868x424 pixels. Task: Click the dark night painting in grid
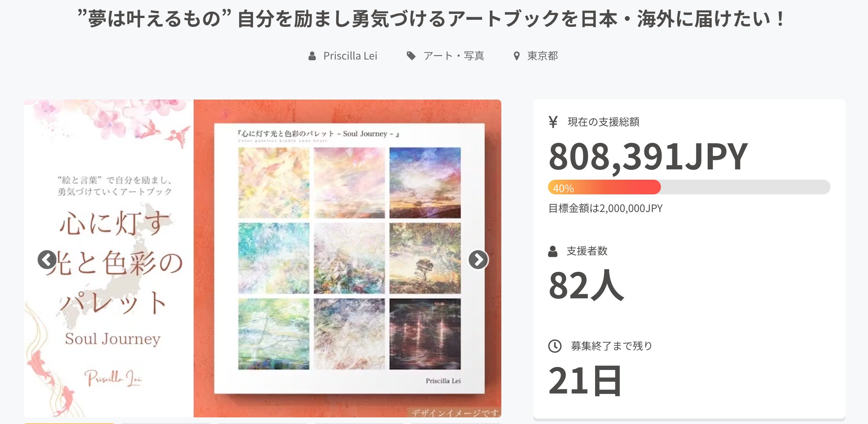tap(425, 334)
